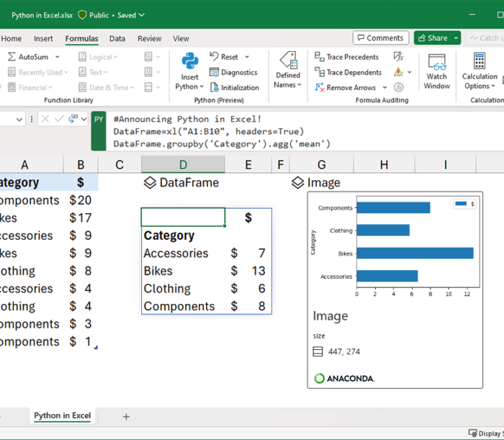
Task: Open Date & Time functions menu
Action: 106,87
